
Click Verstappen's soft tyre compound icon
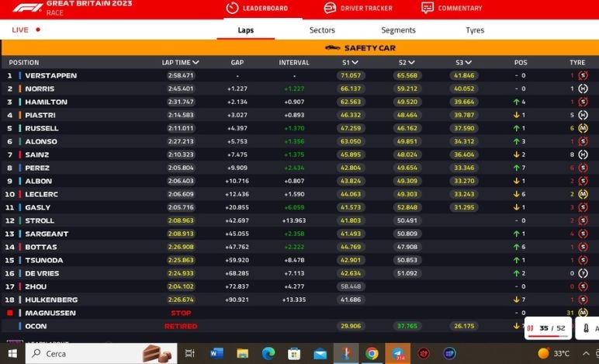(582, 75)
